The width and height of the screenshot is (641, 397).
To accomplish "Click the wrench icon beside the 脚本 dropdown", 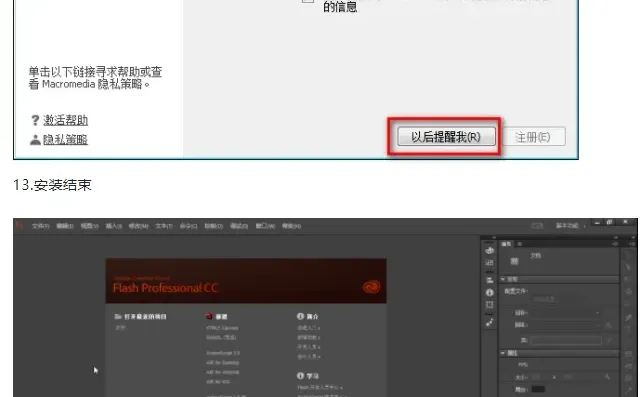I will [608, 325].
